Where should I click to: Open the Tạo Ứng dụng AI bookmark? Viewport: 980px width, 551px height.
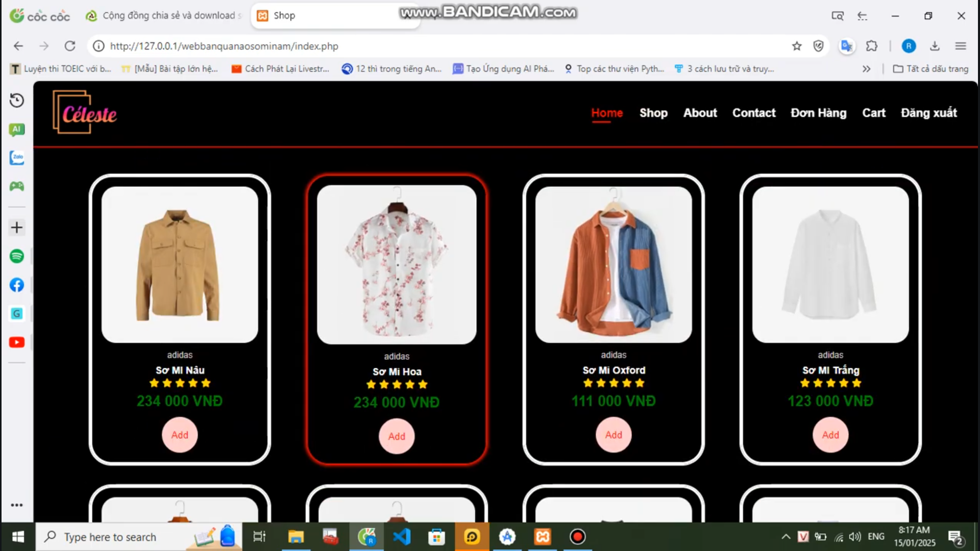(504, 69)
